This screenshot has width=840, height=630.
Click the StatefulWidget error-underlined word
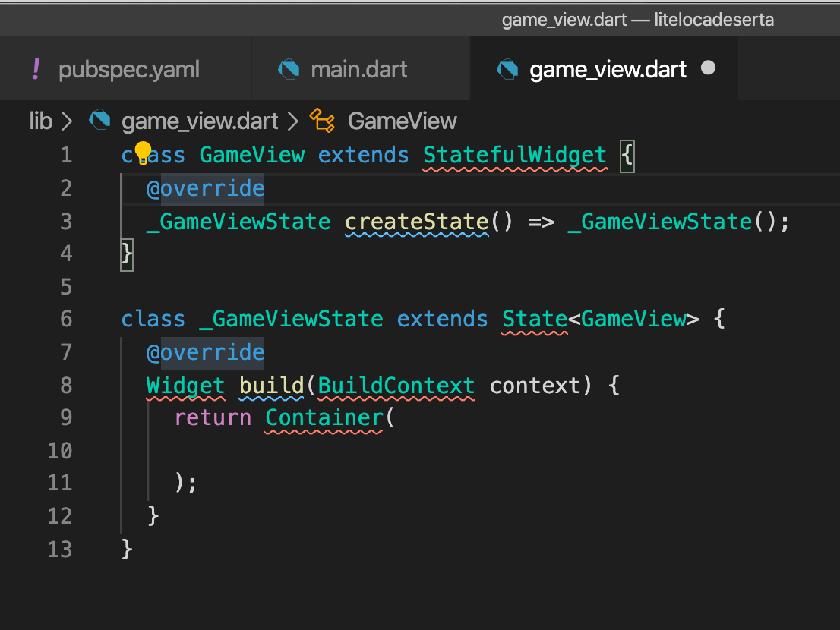point(515,155)
